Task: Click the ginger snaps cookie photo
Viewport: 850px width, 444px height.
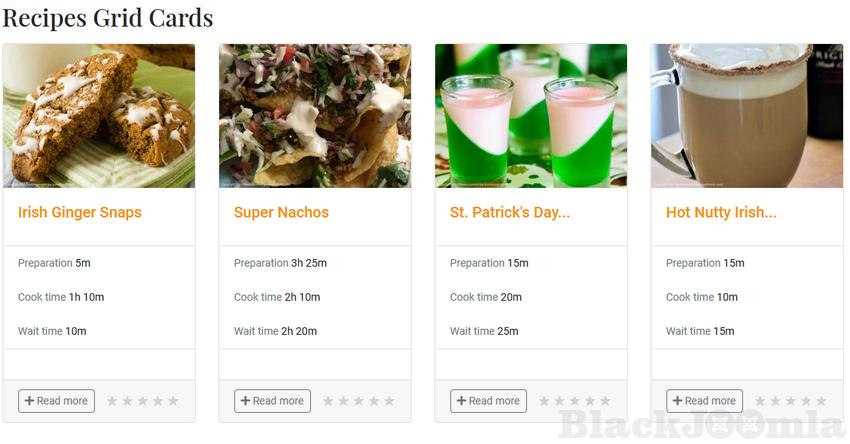Action: coord(99,116)
